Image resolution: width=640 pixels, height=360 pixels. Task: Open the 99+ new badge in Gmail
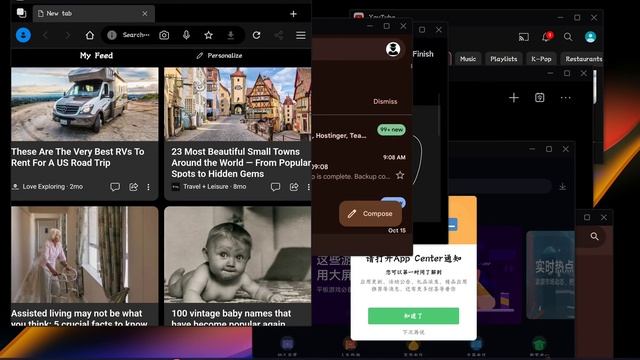point(391,129)
